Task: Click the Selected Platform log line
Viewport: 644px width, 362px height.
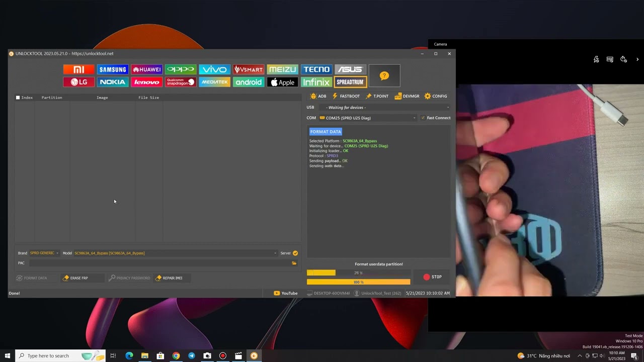Action: (343, 141)
